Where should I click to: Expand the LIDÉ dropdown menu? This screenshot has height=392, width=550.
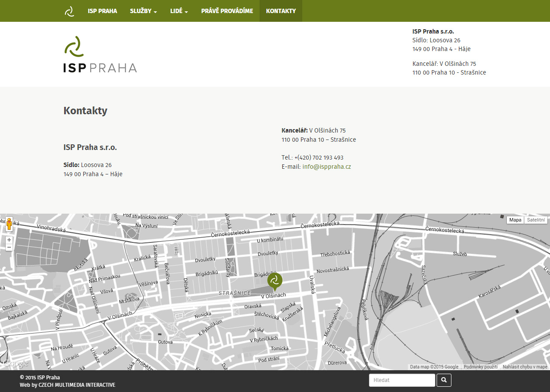tap(179, 11)
